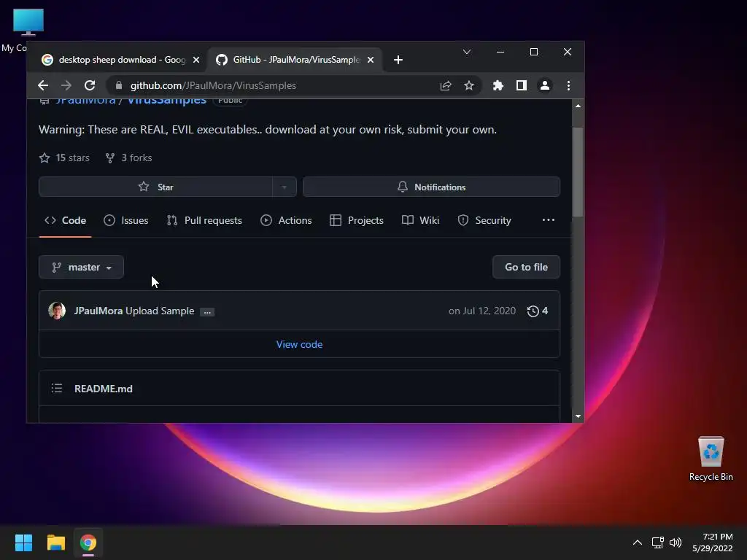Star the VirusSamples repository
The height and width of the screenshot is (560, 747).
pos(156,187)
